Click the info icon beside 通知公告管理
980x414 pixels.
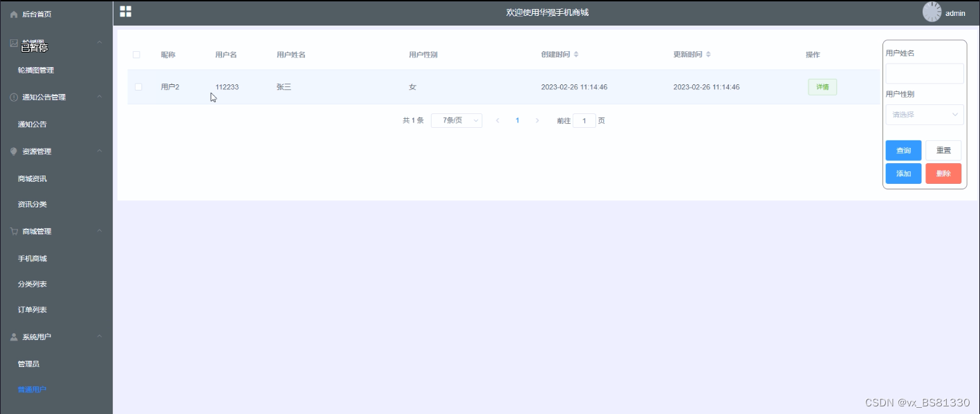[x=14, y=97]
